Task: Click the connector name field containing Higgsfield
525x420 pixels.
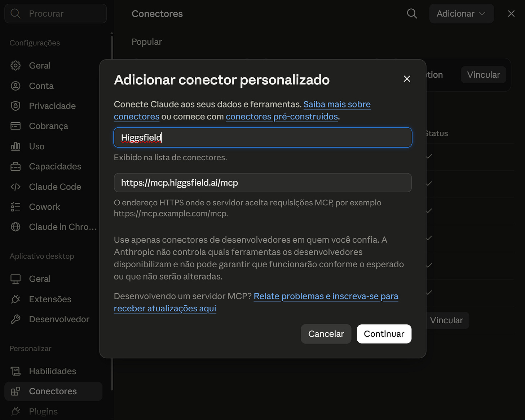Action: tap(263, 137)
